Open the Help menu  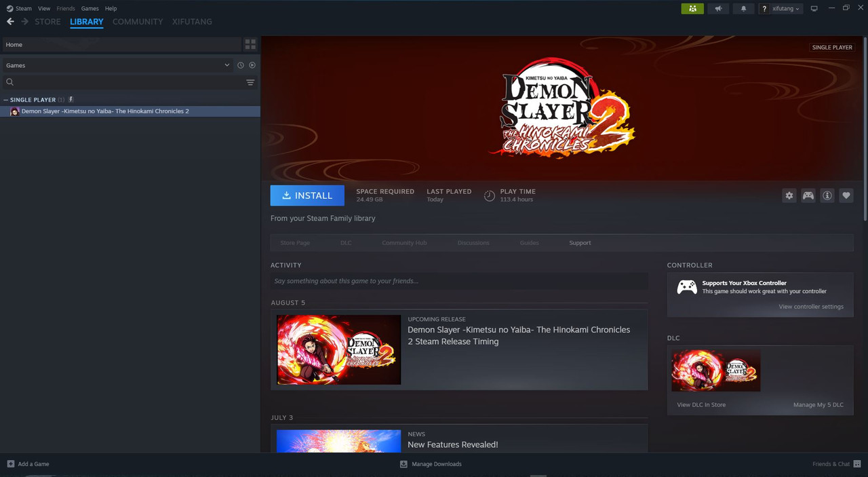[x=111, y=8]
